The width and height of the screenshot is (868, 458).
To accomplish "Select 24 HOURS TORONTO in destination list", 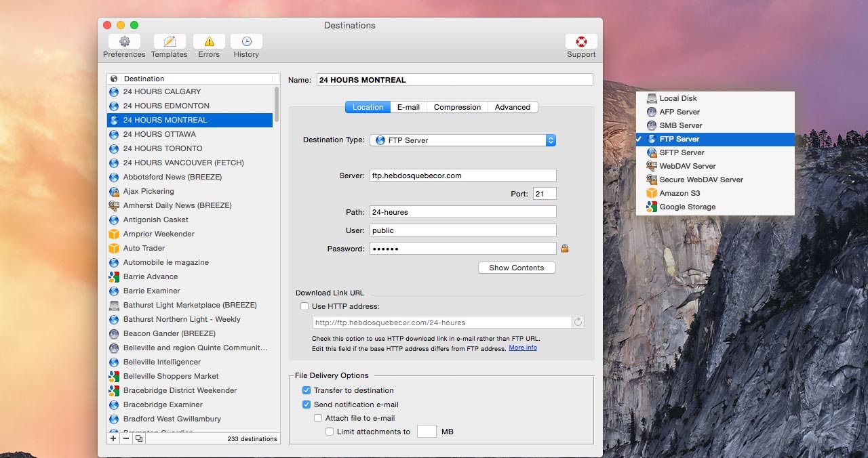I will point(163,148).
